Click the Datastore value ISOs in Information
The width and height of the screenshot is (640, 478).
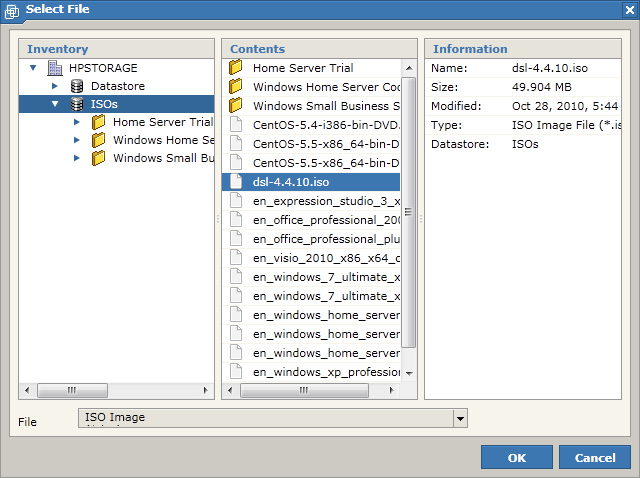pyautogui.click(x=525, y=144)
